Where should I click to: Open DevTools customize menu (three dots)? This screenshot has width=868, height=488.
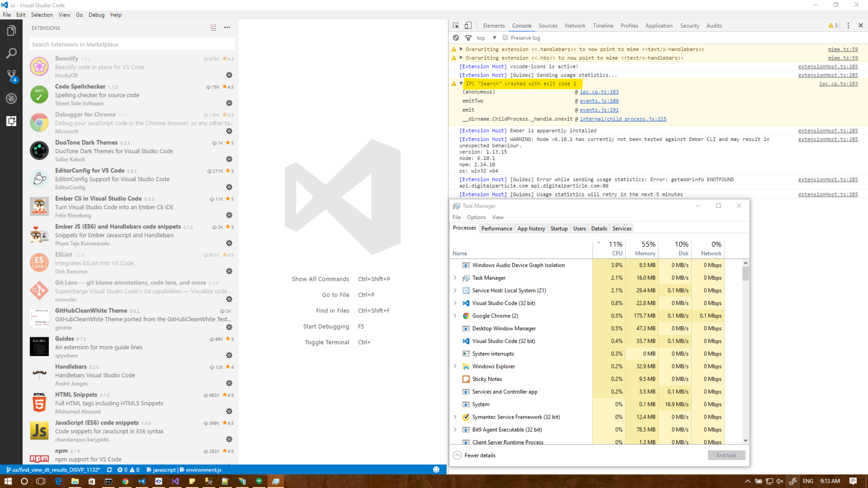(848, 26)
